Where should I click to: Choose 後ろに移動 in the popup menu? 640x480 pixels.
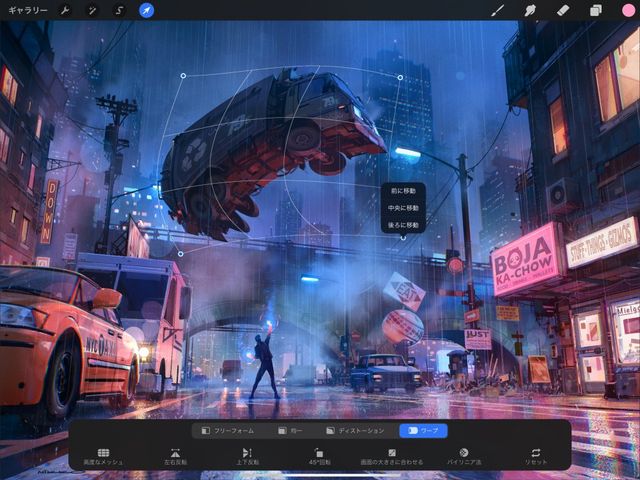tap(403, 225)
